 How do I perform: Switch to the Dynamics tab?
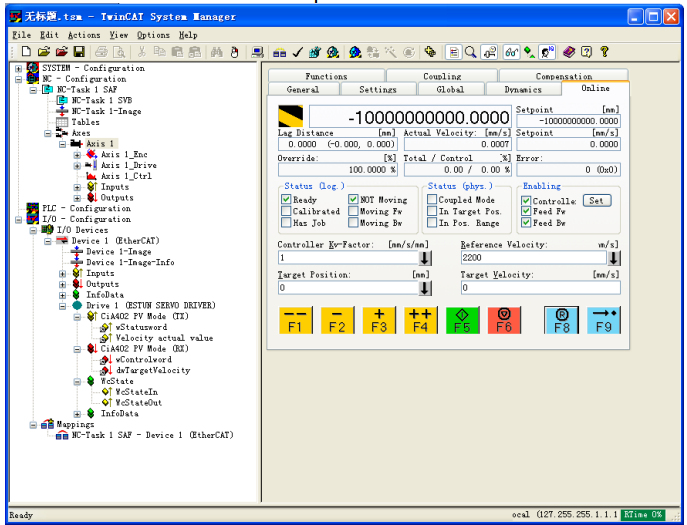tap(523, 89)
